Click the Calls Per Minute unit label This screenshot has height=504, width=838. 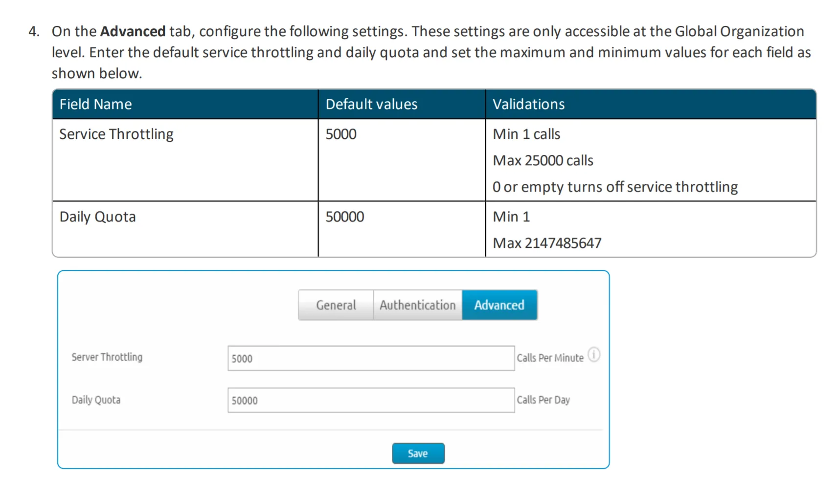click(550, 358)
